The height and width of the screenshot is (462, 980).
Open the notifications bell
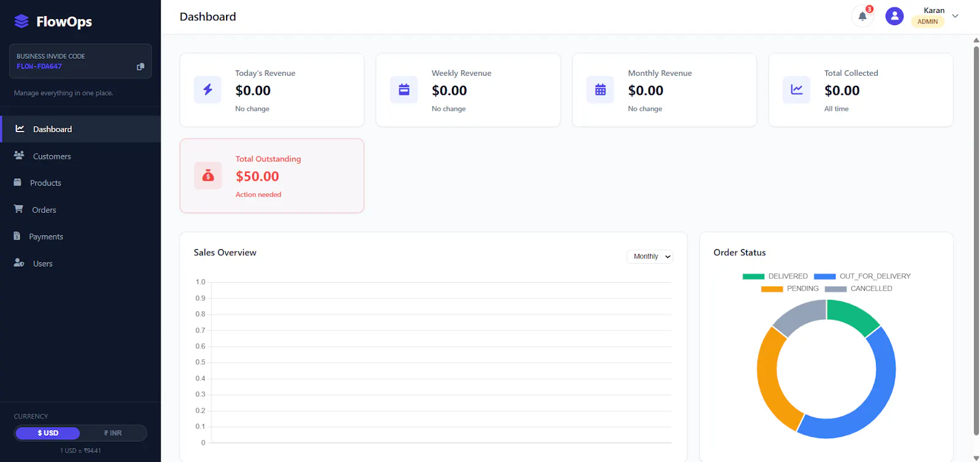coord(862,17)
